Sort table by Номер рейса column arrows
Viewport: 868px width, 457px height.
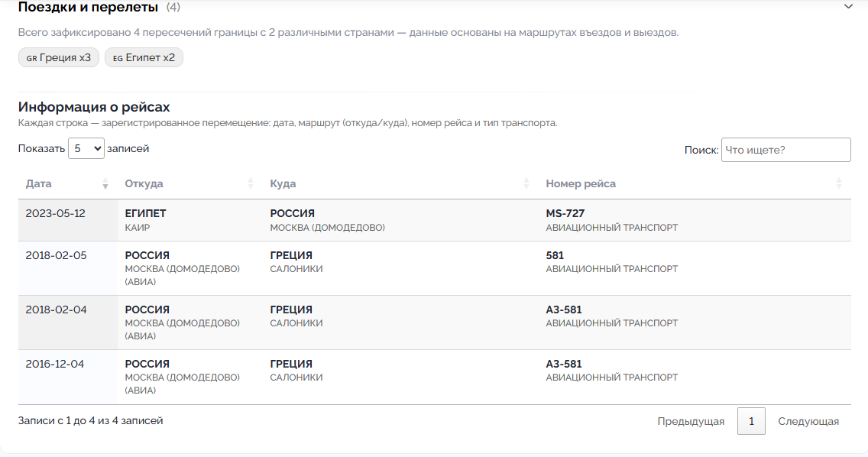coord(839,184)
